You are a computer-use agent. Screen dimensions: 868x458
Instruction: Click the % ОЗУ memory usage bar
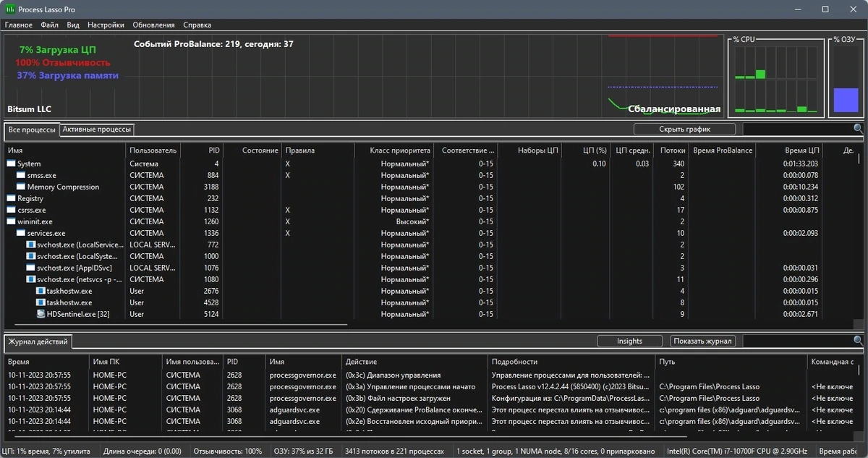846,80
